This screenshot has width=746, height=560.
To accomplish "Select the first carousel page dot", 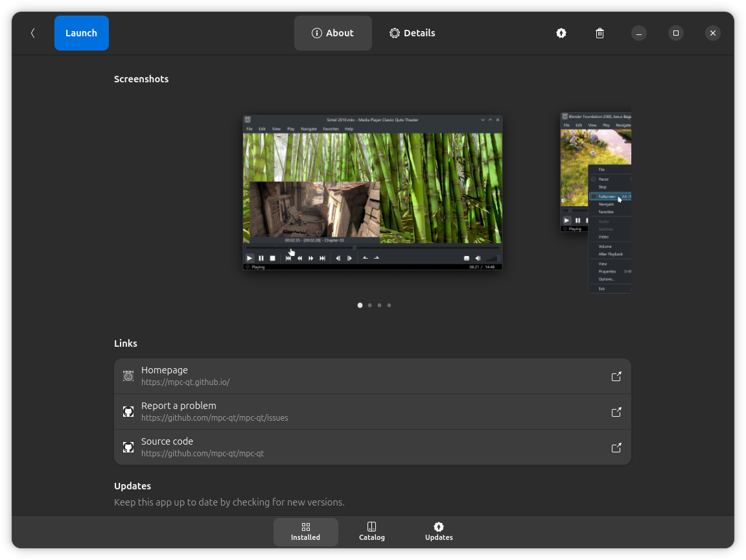I will (360, 305).
